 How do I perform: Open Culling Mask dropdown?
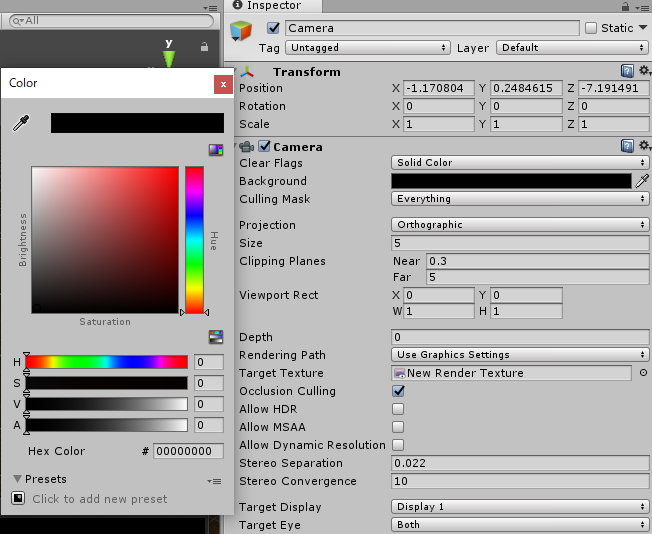(x=520, y=198)
